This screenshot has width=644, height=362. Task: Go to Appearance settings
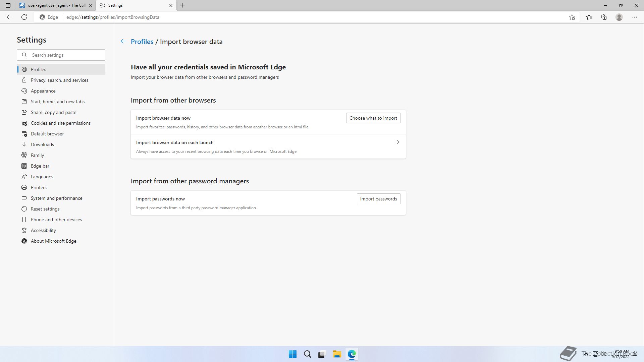[61, 91]
